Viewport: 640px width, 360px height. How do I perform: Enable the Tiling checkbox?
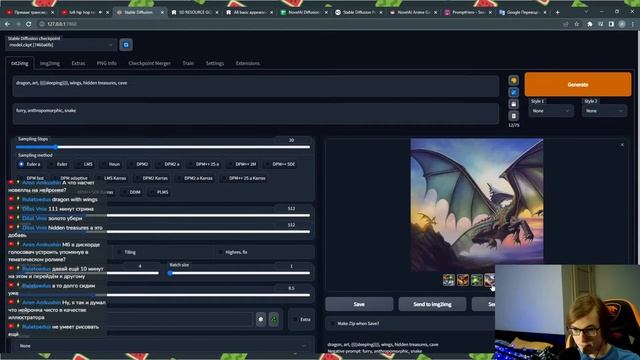pos(120,252)
